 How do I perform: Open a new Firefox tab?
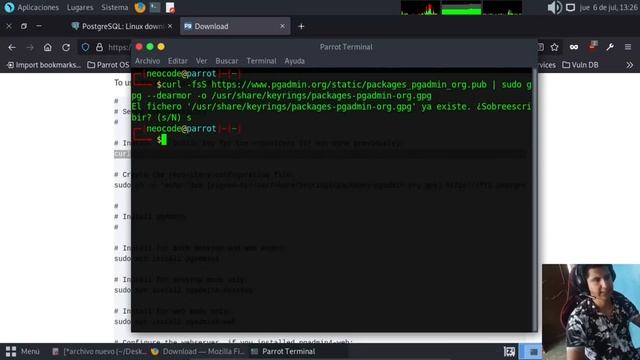coord(301,27)
